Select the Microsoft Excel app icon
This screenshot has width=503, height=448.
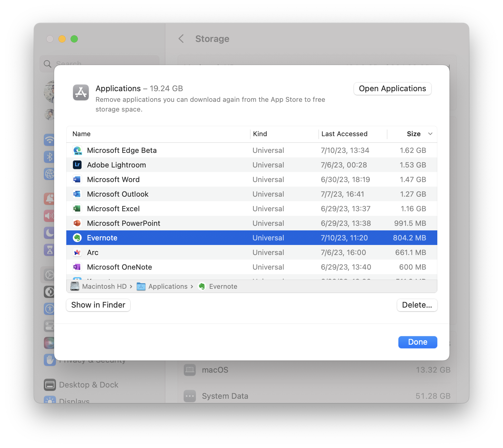tap(77, 209)
